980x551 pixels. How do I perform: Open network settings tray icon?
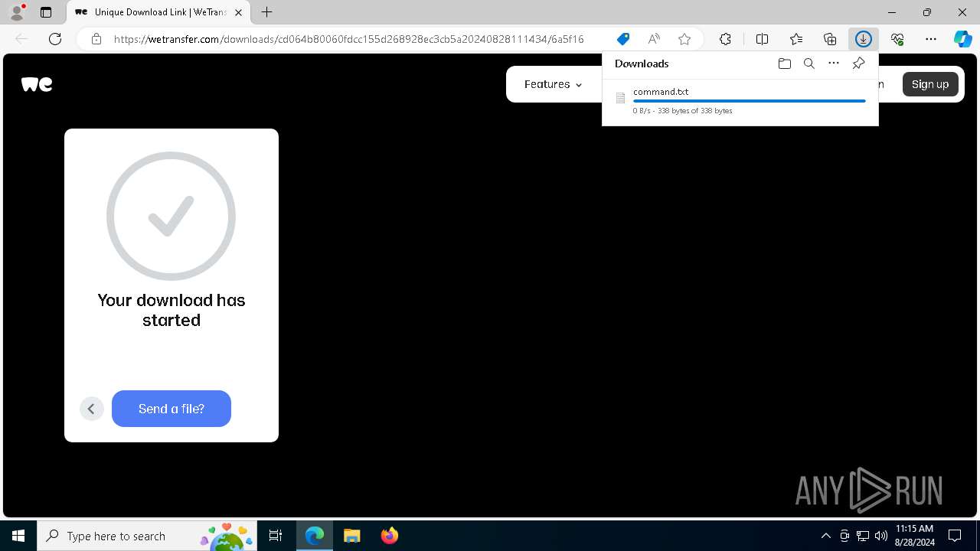click(x=863, y=536)
